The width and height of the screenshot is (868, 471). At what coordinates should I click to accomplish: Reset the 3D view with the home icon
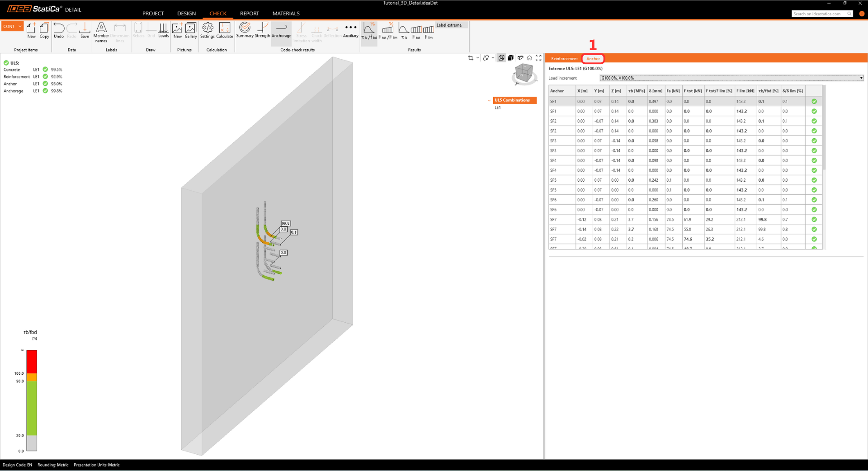pyautogui.click(x=529, y=58)
